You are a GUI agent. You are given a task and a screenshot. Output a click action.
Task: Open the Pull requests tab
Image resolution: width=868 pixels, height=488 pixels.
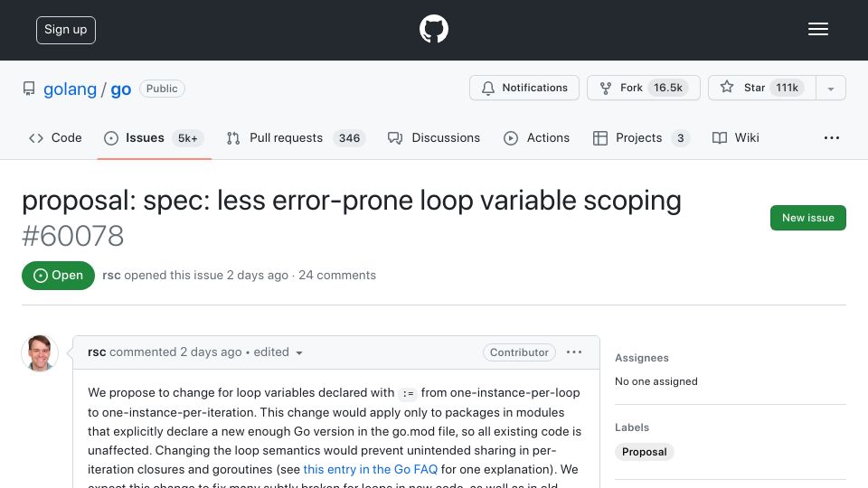pyautogui.click(x=296, y=137)
